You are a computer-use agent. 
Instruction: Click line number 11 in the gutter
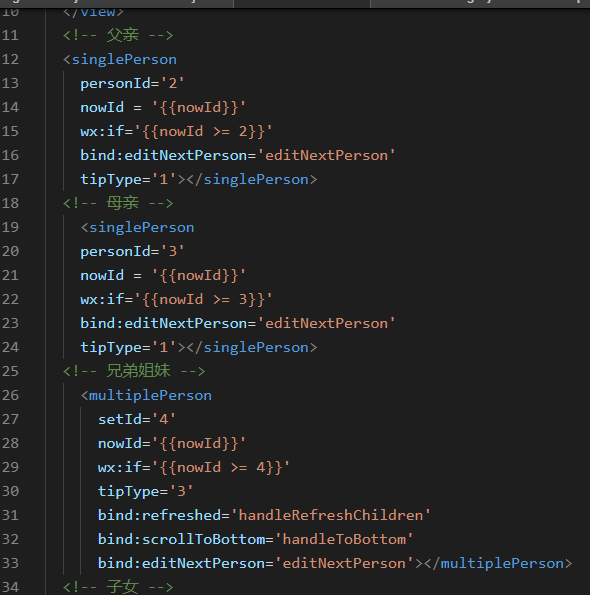click(x=10, y=35)
